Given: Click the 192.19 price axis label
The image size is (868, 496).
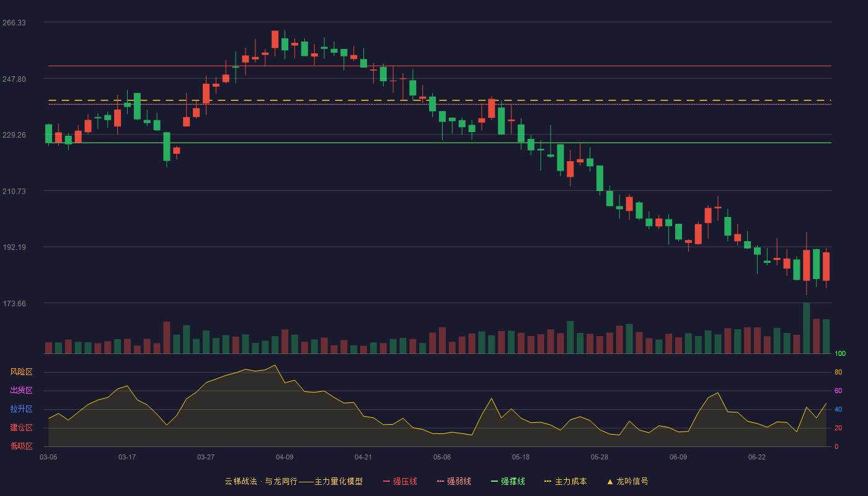Looking at the screenshot, I should click(14, 247).
